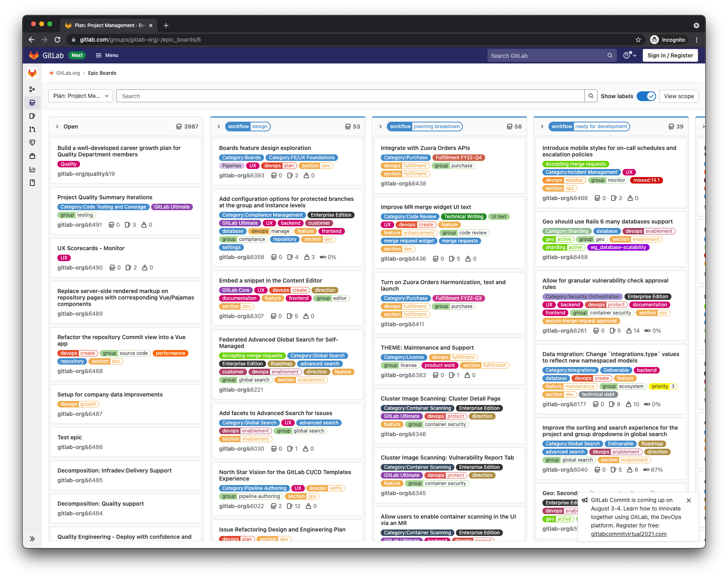Open the Plan: Project Ma... board dropdown
Screen dimensions: 728x578
[x=81, y=96]
